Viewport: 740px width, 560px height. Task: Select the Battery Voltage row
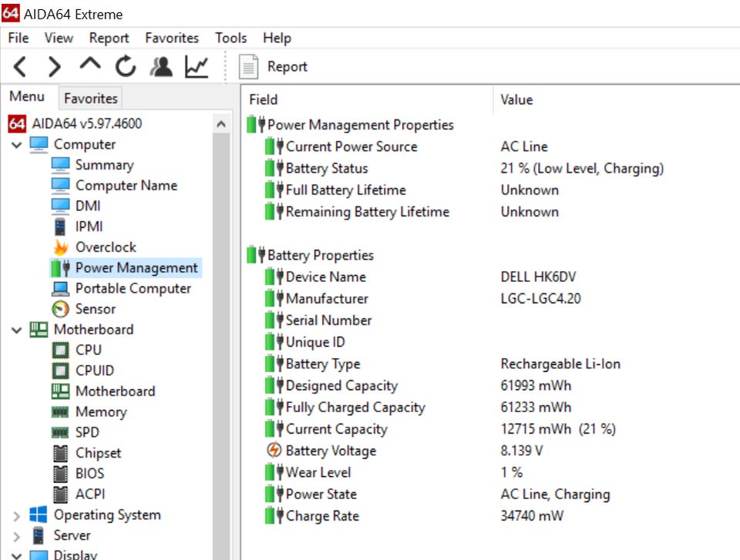(x=331, y=451)
